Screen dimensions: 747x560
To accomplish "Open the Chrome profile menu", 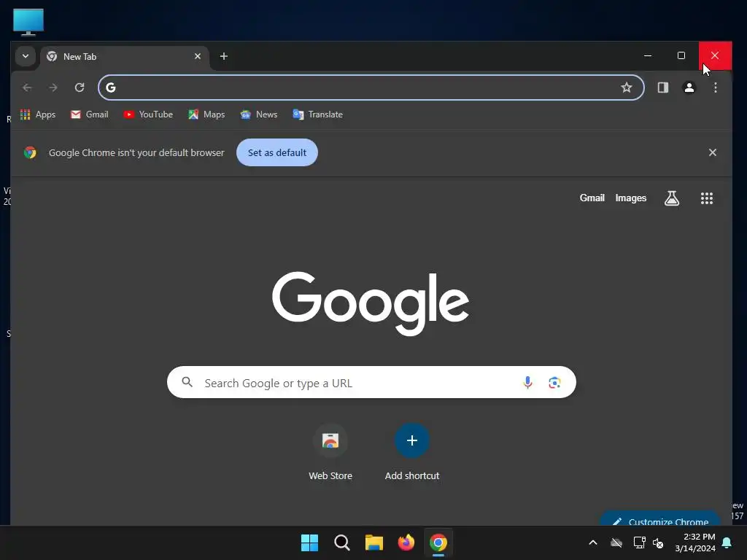I will tap(689, 87).
